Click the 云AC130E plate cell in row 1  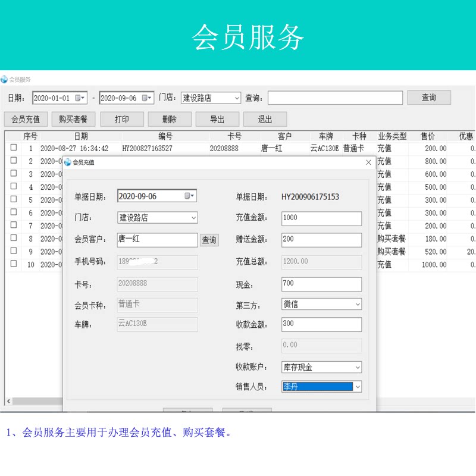point(324,148)
